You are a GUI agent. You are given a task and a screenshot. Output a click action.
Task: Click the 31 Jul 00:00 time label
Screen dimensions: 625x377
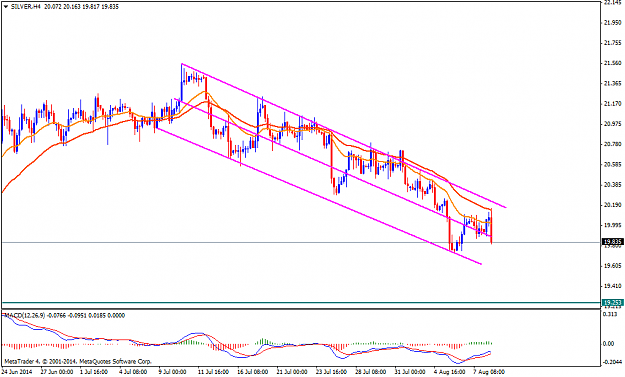[x=410, y=372]
